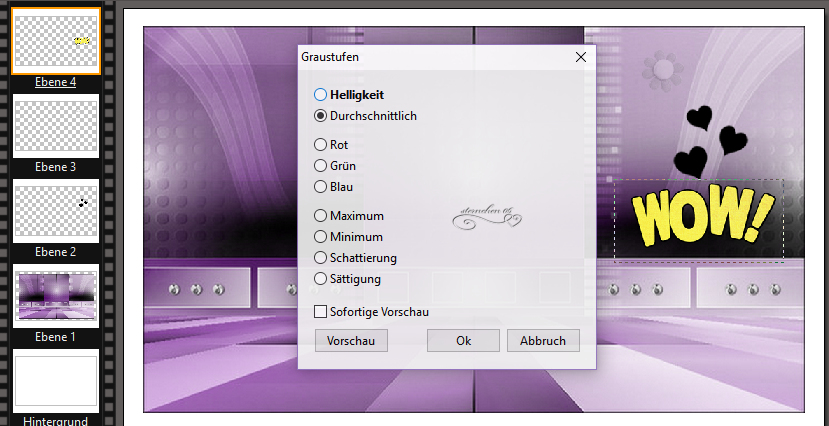Confirm the Graustufen dialog with Ok
829x426 pixels.
(463, 341)
